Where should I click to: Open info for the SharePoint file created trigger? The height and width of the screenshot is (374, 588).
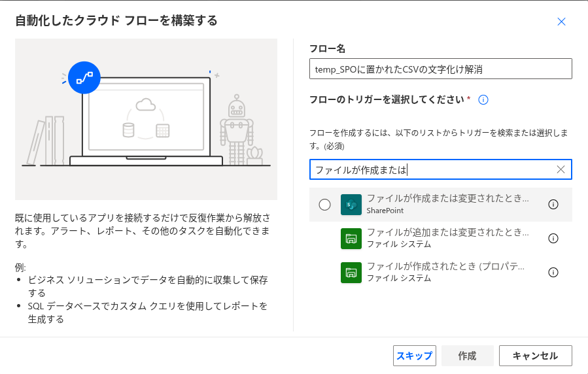pyautogui.click(x=553, y=204)
